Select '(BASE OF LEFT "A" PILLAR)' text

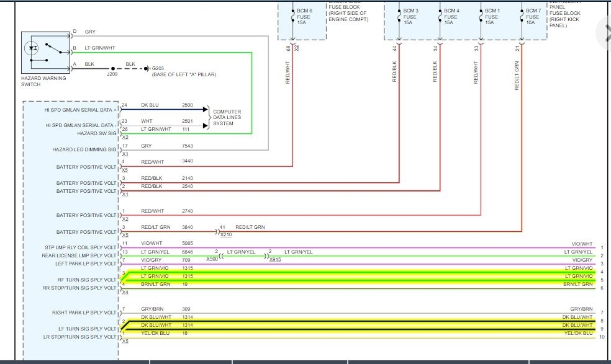(184, 74)
